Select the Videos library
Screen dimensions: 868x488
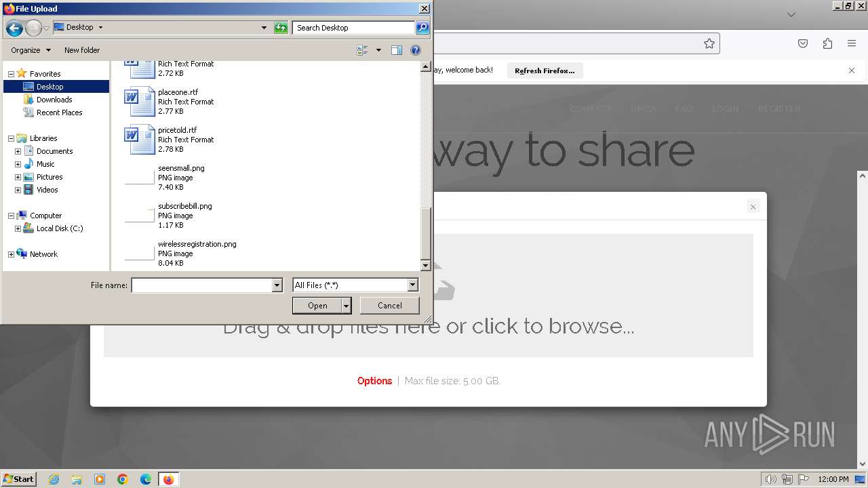(47, 190)
